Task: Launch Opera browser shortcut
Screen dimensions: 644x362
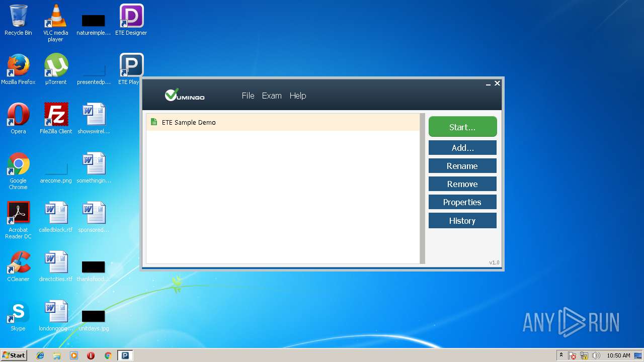Action: (x=18, y=119)
